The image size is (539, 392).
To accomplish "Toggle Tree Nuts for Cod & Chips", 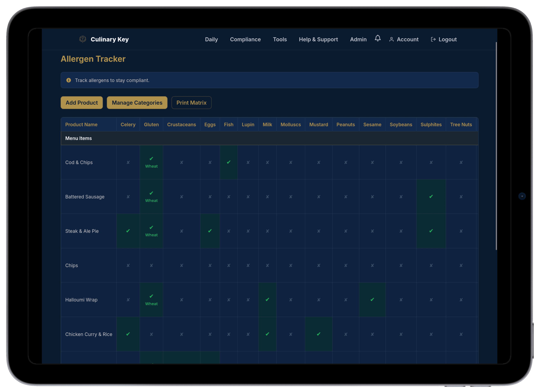I will click(x=461, y=162).
